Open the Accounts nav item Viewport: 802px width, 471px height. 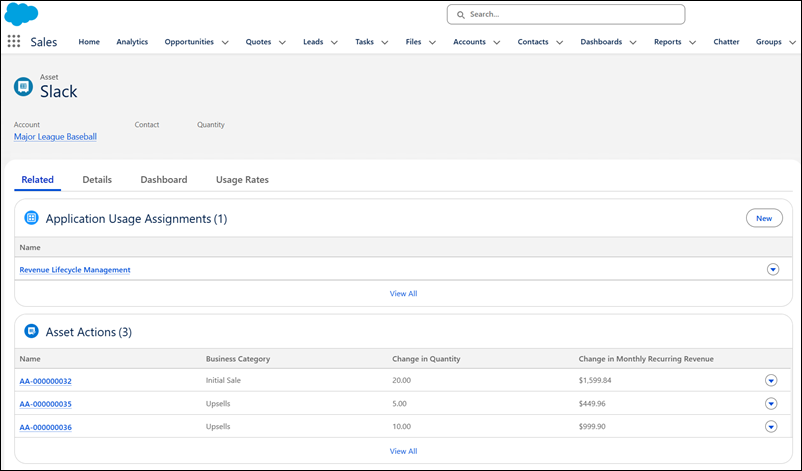[470, 42]
